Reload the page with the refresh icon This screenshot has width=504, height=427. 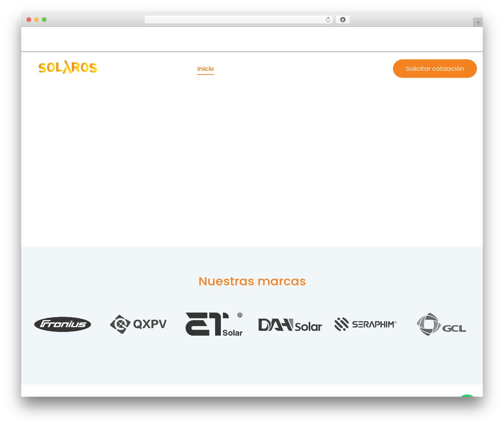click(328, 20)
